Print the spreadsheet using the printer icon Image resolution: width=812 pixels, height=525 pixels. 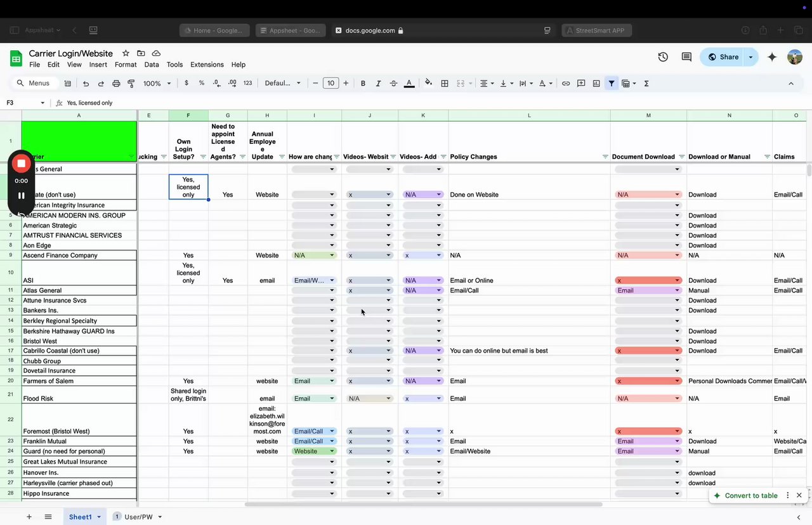click(x=116, y=83)
